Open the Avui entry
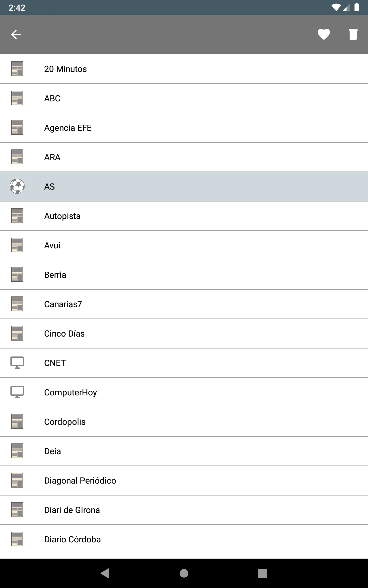The height and width of the screenshot is (588, 368). (184, 245)
